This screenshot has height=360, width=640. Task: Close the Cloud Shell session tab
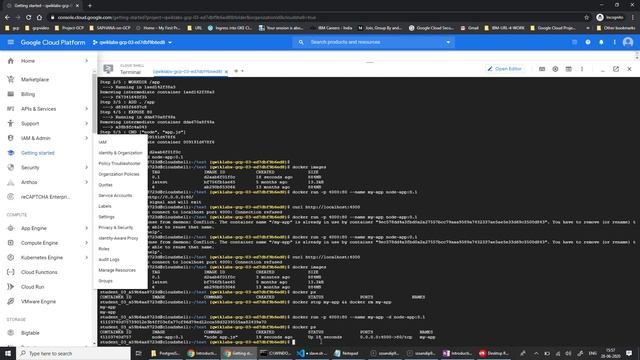click(226, 71)
